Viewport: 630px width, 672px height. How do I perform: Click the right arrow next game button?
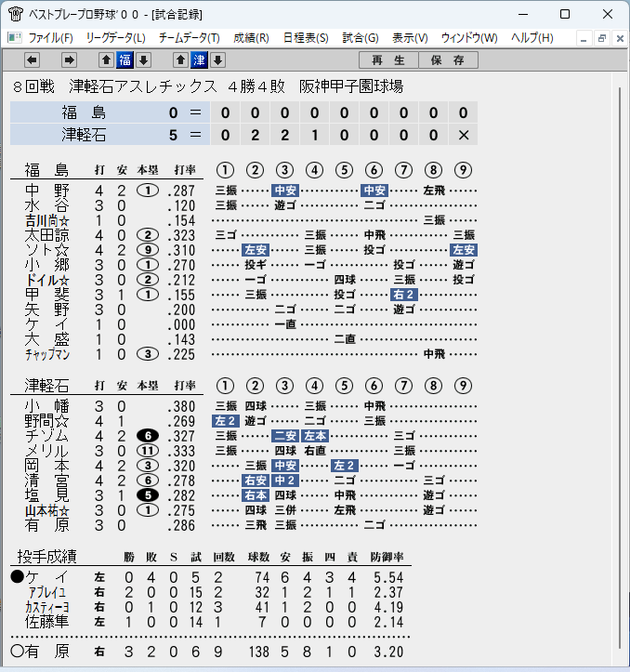69,60
